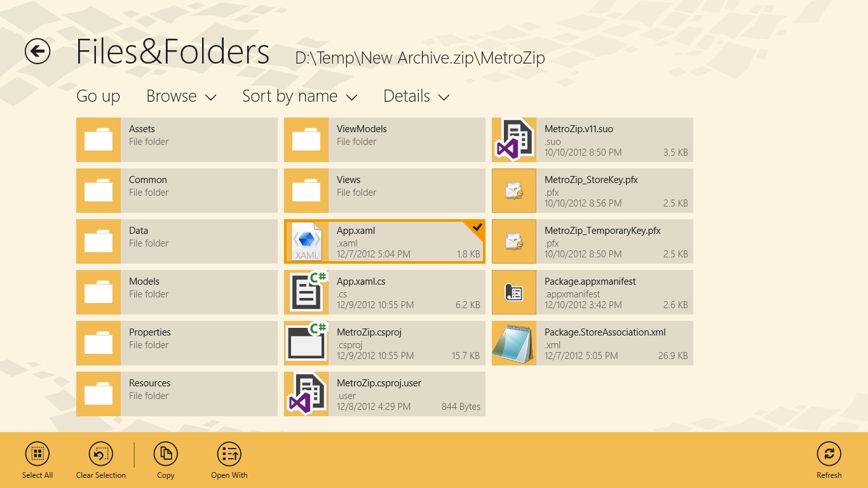
Task: Click the App.xaml.cs file name
Action: pos(361,281)
